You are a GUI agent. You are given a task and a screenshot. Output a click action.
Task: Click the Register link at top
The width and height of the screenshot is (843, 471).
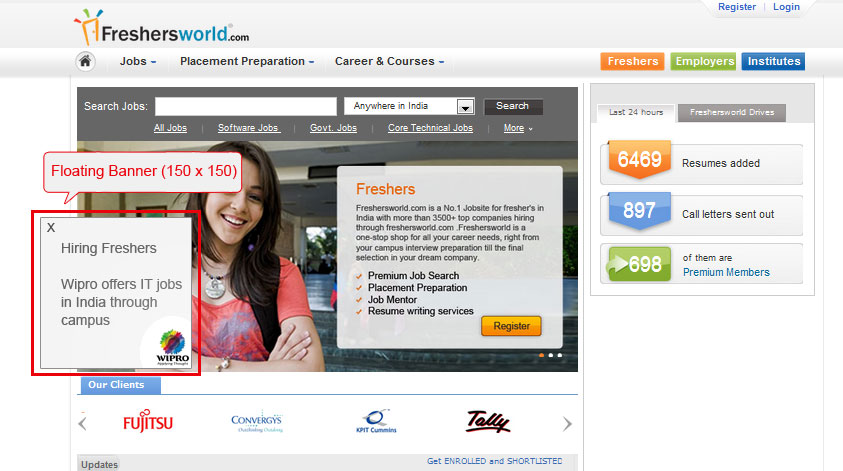(737, 7)
